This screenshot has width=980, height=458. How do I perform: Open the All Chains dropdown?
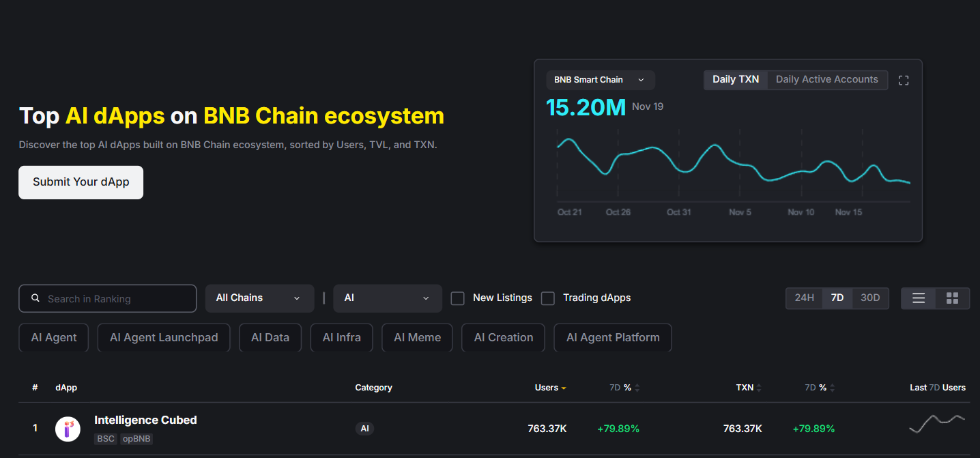tap(259, 298)
